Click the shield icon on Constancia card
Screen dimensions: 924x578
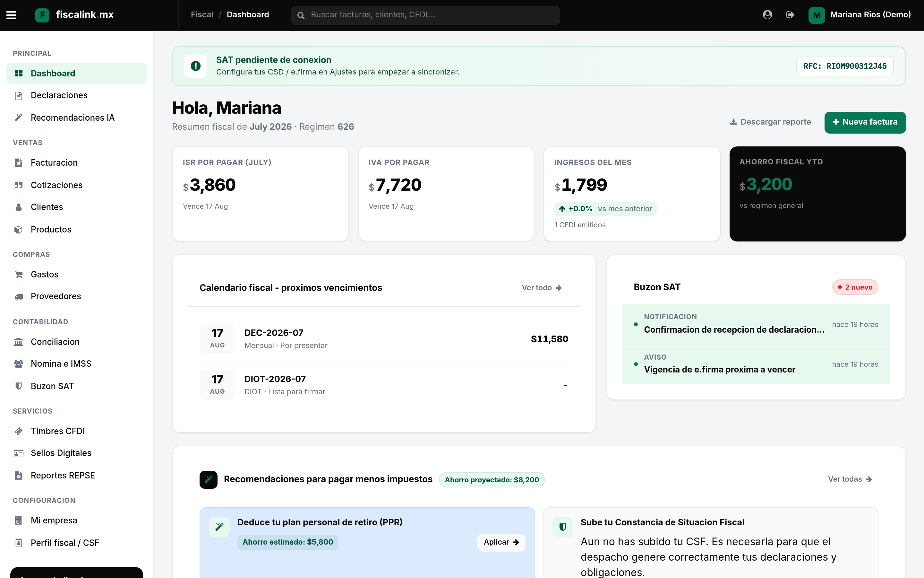(562, 527)
